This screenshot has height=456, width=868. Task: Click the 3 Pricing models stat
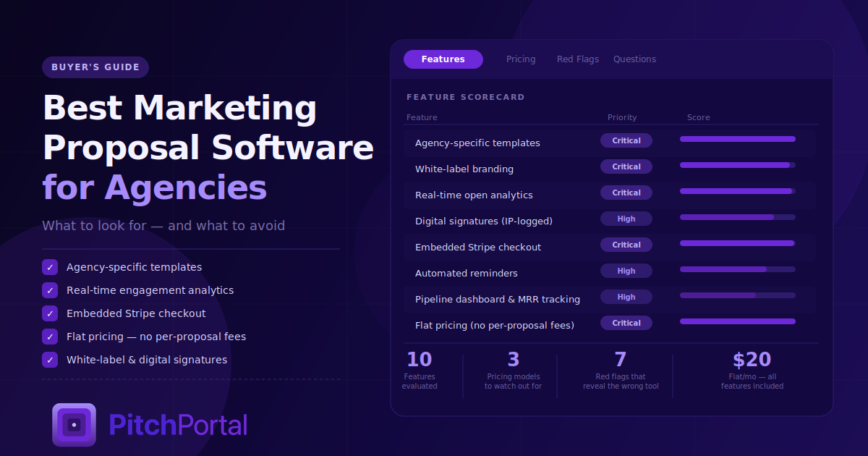click(x=514, y=371)
